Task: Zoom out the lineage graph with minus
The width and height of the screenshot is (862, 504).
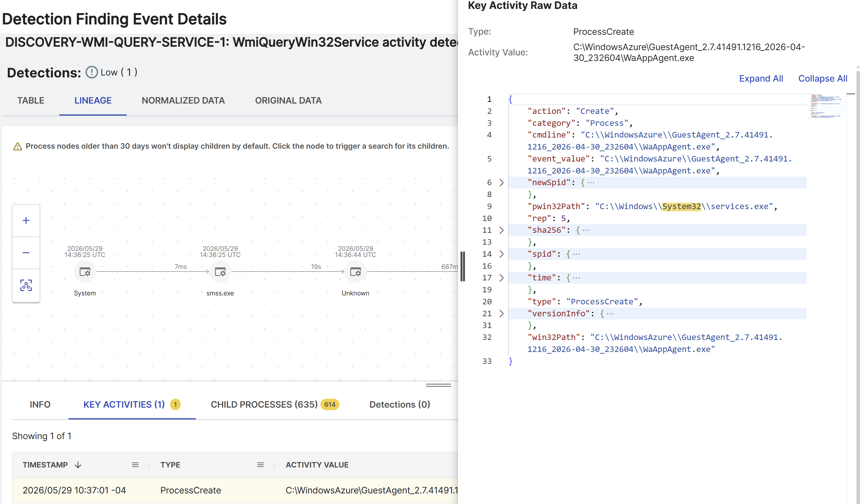Action: 26,253
